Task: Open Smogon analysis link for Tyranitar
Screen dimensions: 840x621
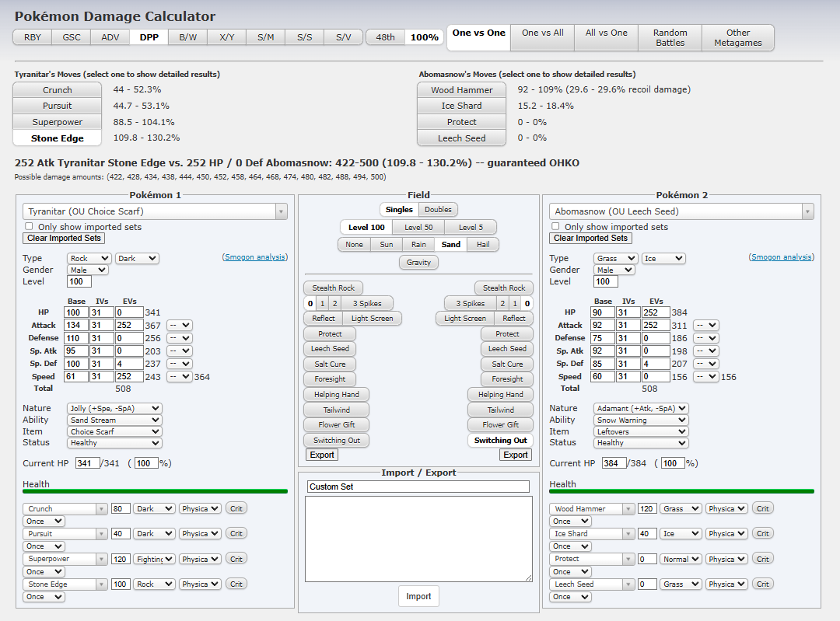Action: (255, 257)
